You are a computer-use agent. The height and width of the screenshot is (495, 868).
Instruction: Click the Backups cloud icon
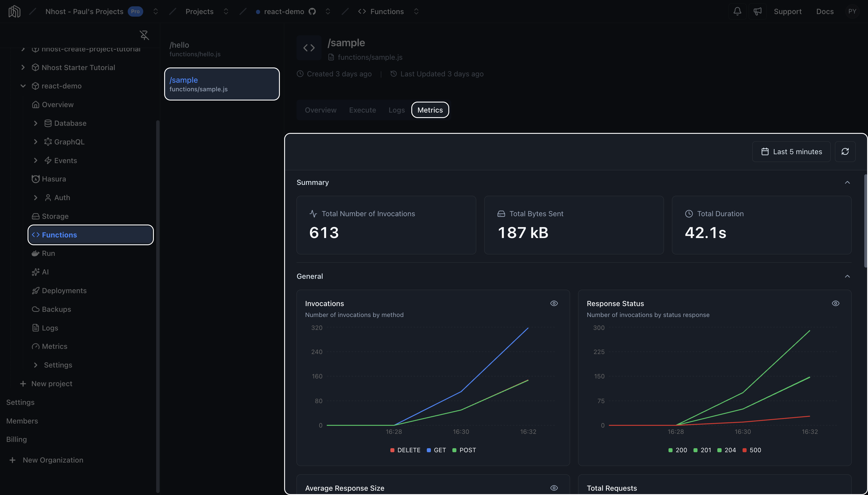point(35,310)
